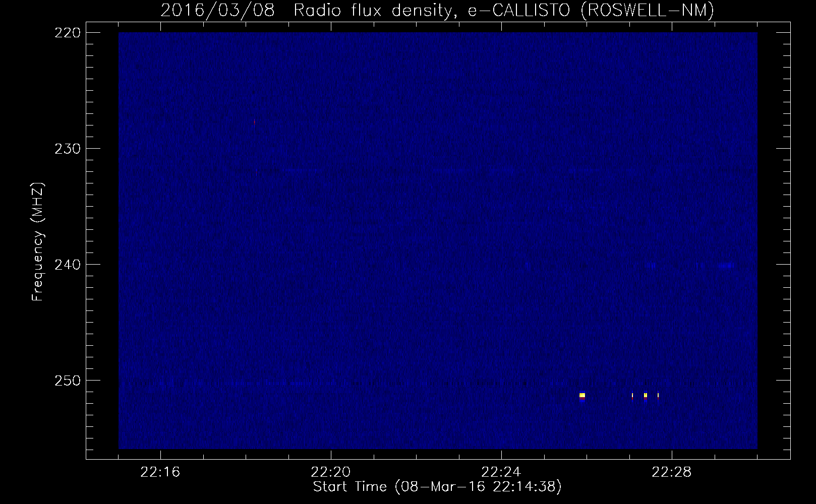The height and width of the screenshot is (504, 816).
Task: Click the 230 frequency tick label
Action: click(67, 148)
